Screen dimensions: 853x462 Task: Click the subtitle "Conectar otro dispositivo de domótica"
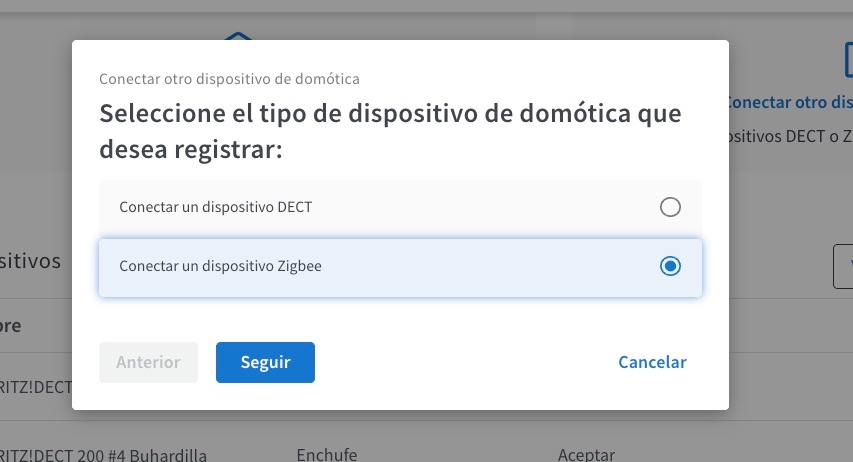[x=229, y=79]
